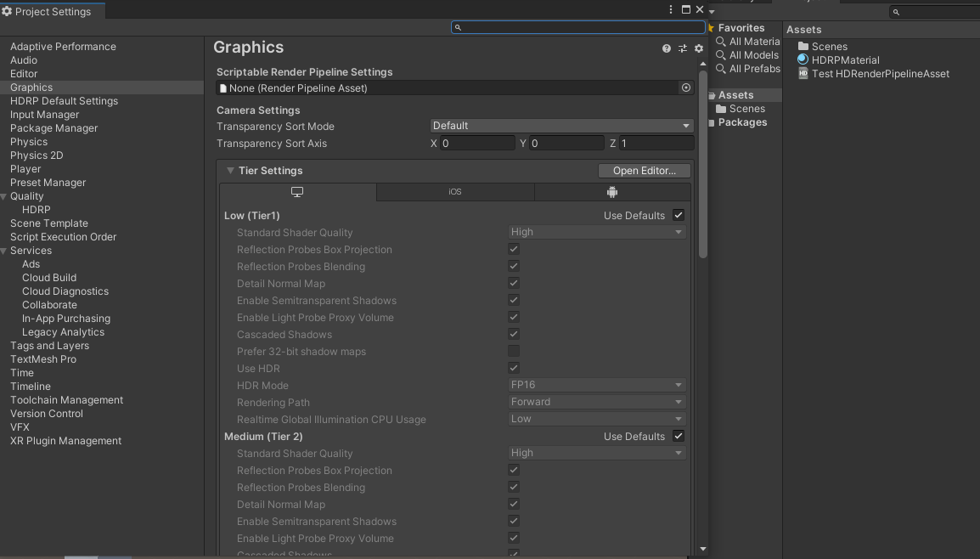Collapse the Quality tree item
The height and width of the screenshot is (559, 980).
point(3,196)
